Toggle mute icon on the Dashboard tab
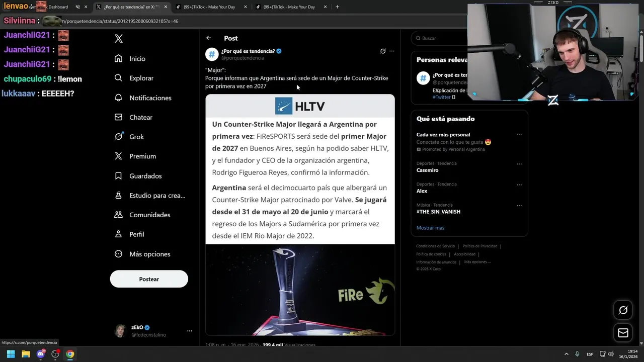The width and height of the screenshot is (644, 362). coord(77,7)
